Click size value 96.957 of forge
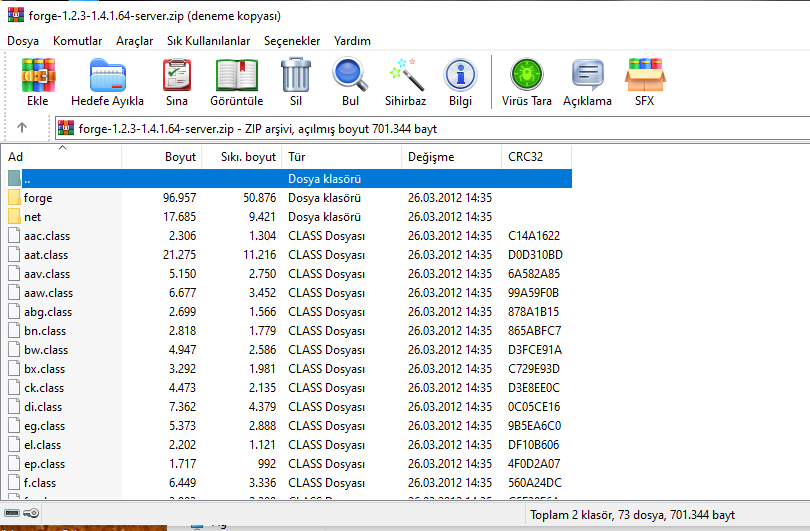Image resolution: width=810 pixels, height=531 pixels. (179, 197)
